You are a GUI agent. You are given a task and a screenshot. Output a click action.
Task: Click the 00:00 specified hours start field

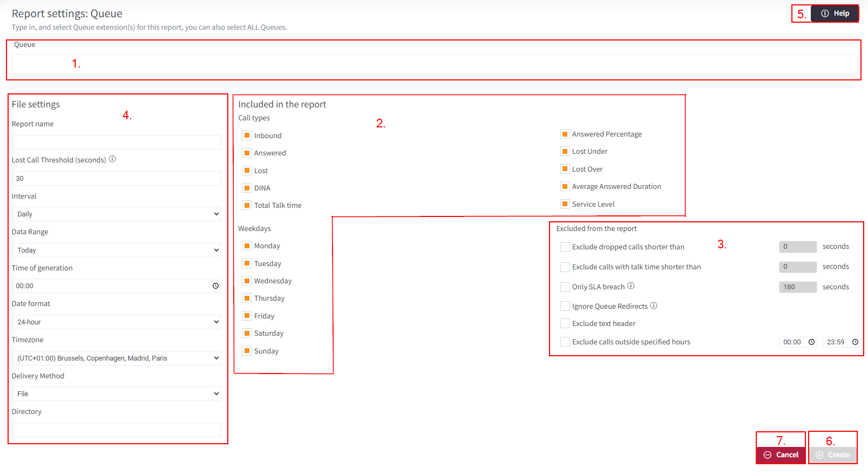pyautogui.click(x=798, y=342)
